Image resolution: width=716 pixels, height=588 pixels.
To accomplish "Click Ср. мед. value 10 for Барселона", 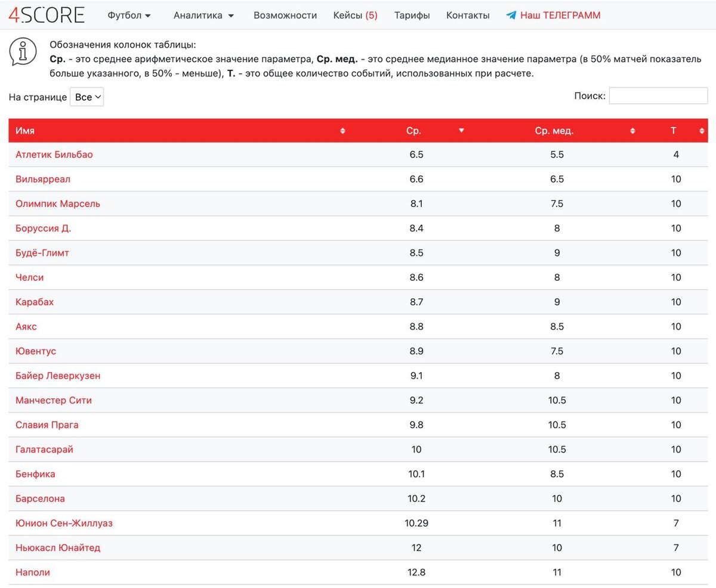I will click(557, 499).
